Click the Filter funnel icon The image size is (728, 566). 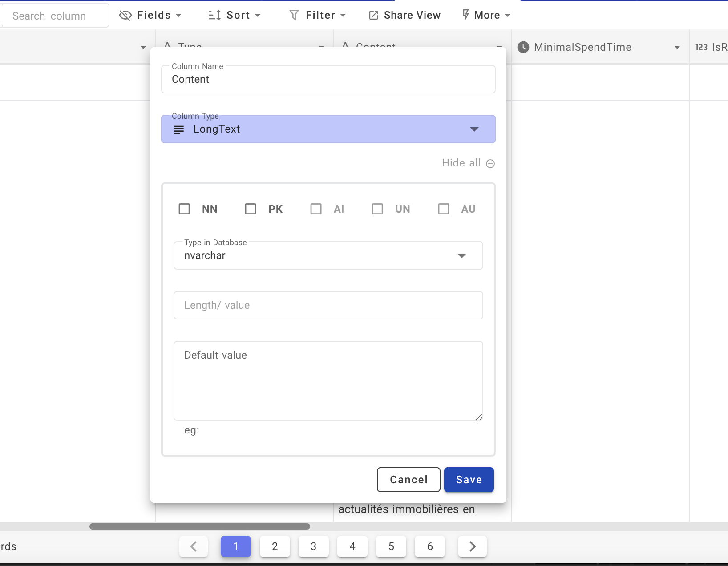pyautogui.click(x=294, y=15)
